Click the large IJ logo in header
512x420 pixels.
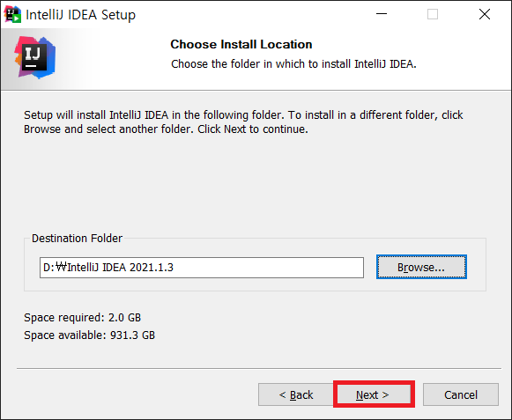(x=35, y=58)
